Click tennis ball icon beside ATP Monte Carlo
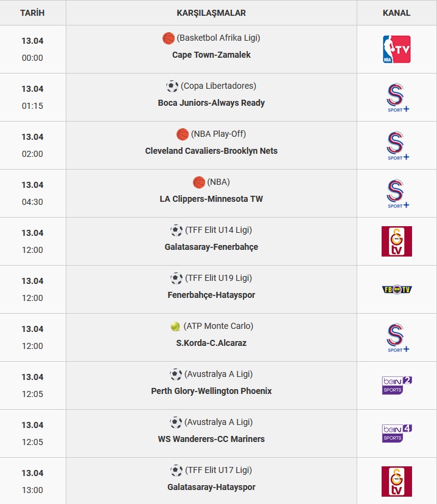 tap(175, 326)
